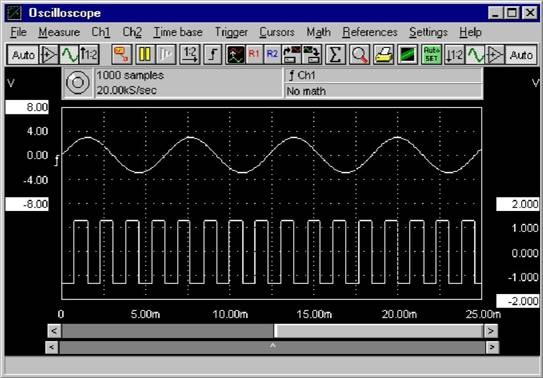Click the down-arrow 1:2 zoom icon
The image size is (543, 378).
click(x=454, y=55)
